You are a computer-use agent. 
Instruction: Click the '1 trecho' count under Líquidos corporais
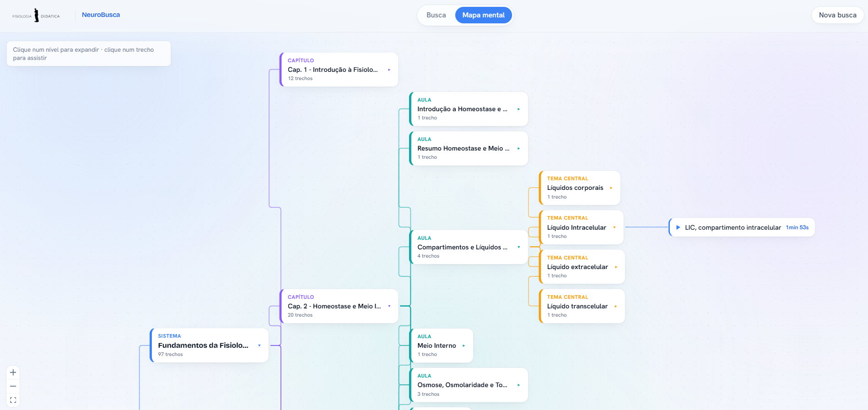tap(557, 197)
